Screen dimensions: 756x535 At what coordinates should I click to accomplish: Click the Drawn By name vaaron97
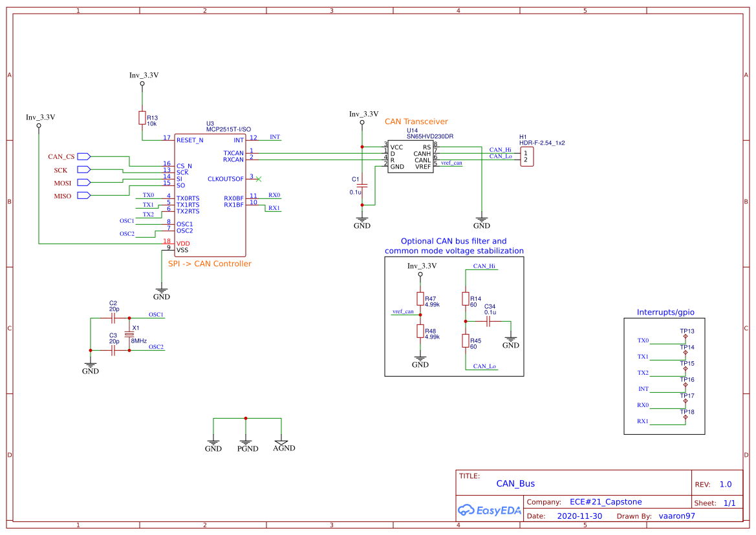pos(676,516)
